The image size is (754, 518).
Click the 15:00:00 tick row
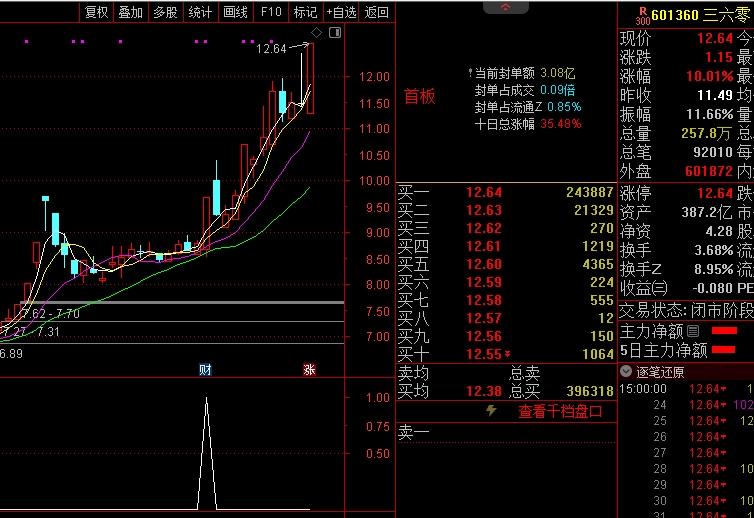pos(686,389)
